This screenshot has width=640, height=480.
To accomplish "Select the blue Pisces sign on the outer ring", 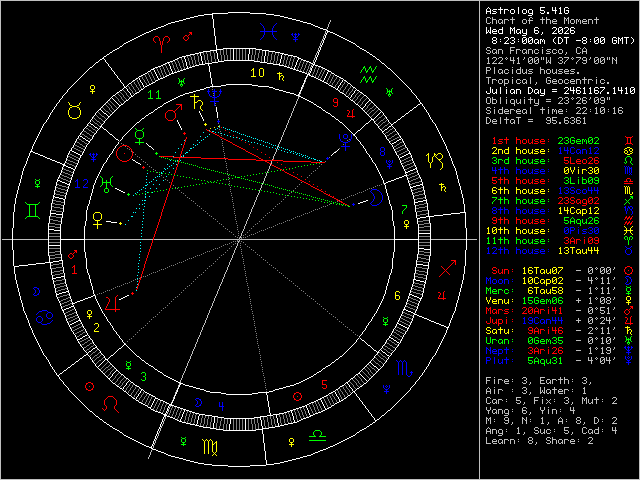I will 269,31.
